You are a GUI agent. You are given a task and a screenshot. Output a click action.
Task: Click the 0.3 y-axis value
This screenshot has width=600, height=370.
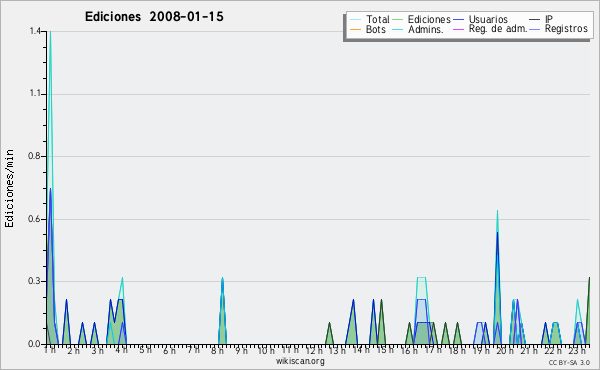tap(34, 281)
